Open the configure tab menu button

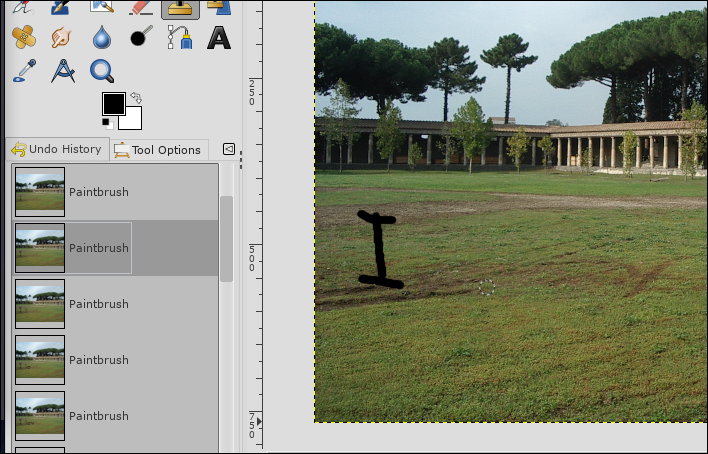pos(229,149)
